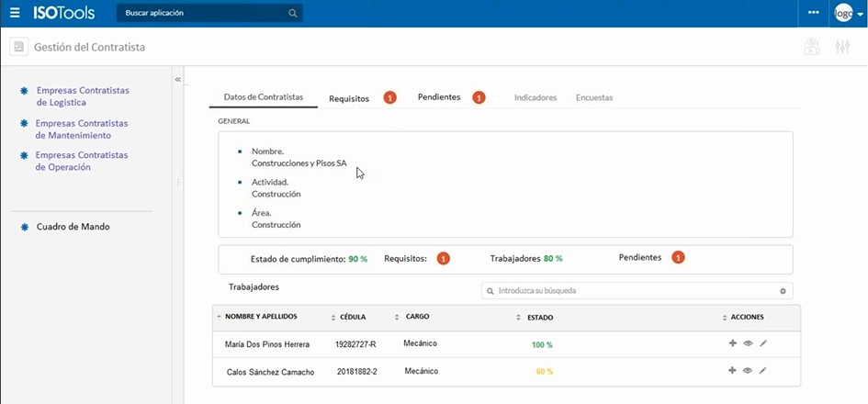Switch to the Requisitos tab
The image size is (868, 404).
point(349,98)
